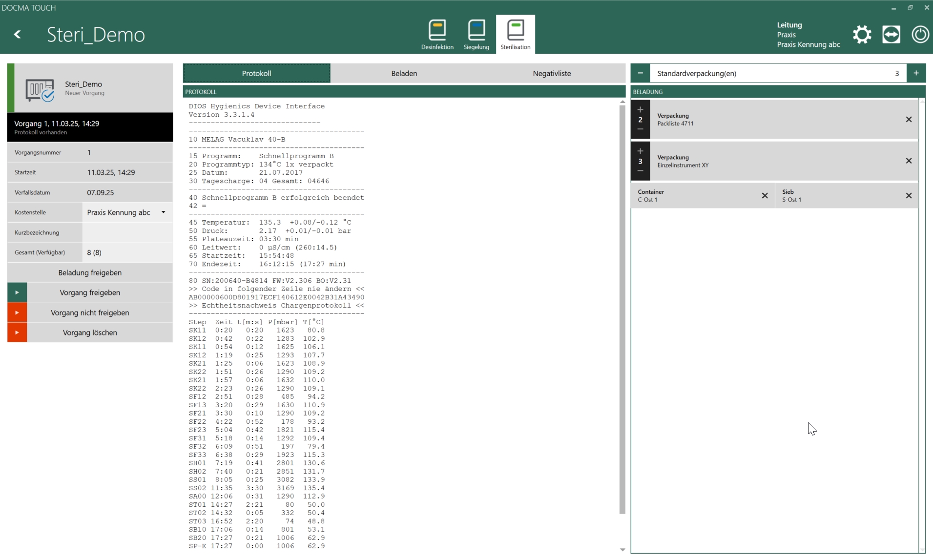Click green play icon beside Vorgang freigeben
The image size is (933, 560).
pos(17,292)
